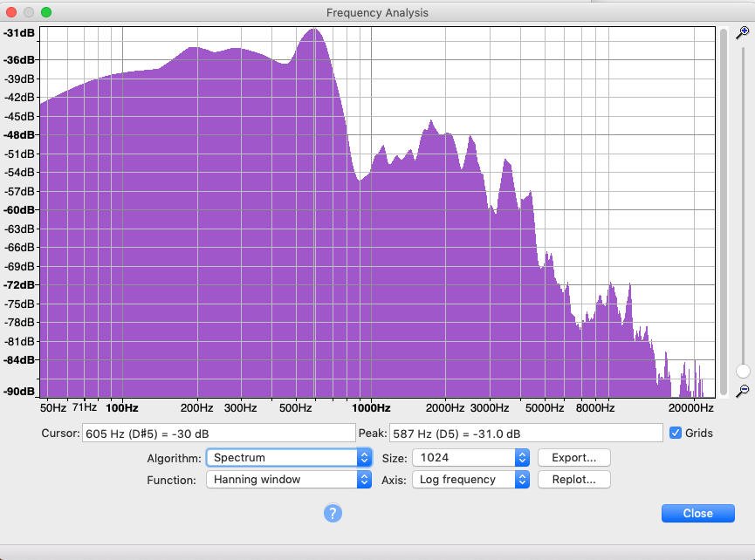Viewport: 755px width, 560px height.
Task: Click the green fullscreen window button
Action: [46, 12]
